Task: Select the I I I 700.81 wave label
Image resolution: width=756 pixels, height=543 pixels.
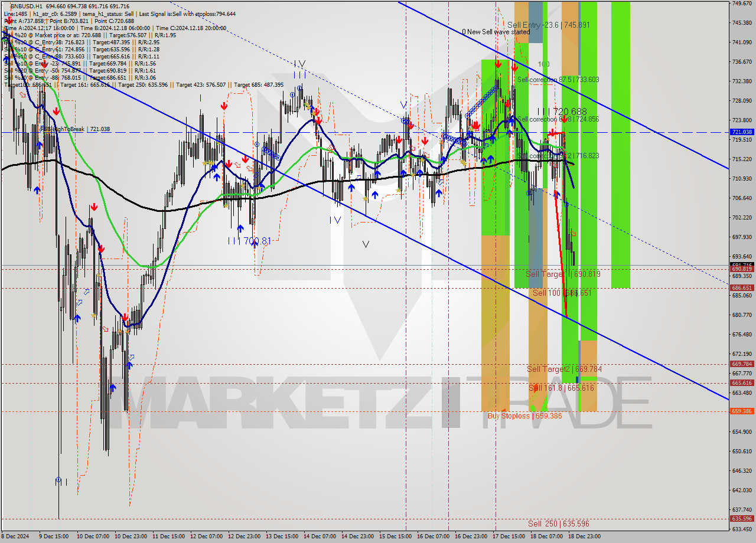Action: 249,241
